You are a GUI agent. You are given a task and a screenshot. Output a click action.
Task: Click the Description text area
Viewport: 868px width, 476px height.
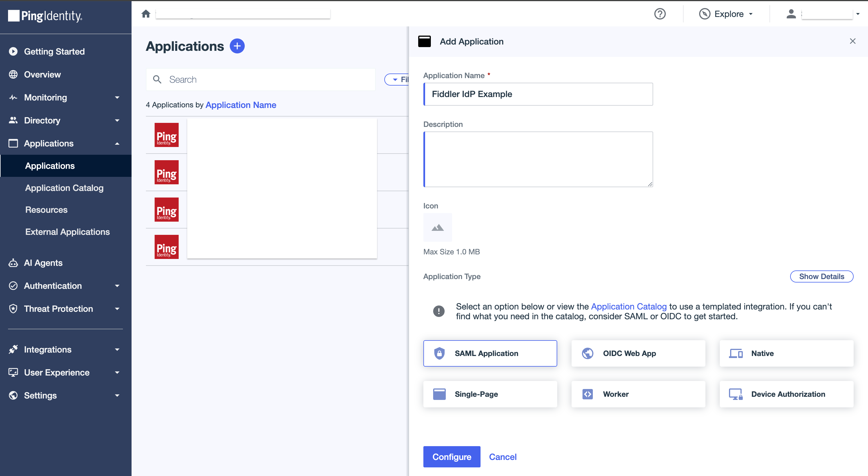click(x=538, y=159)
